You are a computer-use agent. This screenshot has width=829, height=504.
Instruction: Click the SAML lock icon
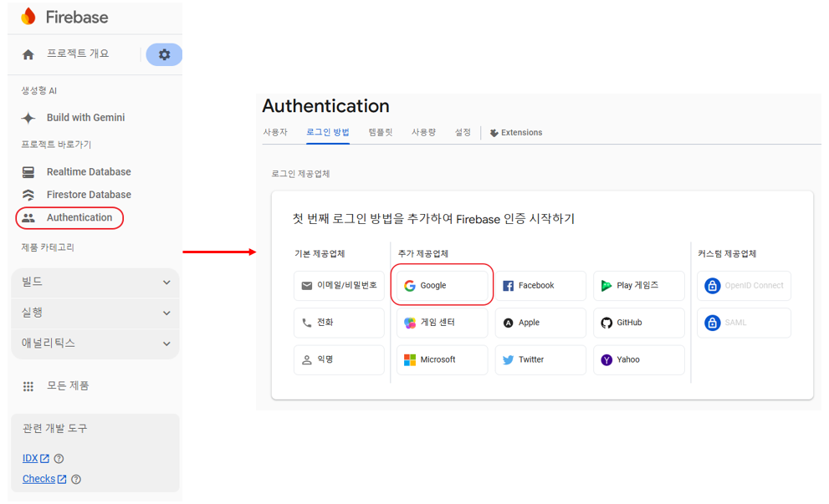pyautogui.click(x=712, y=323)
